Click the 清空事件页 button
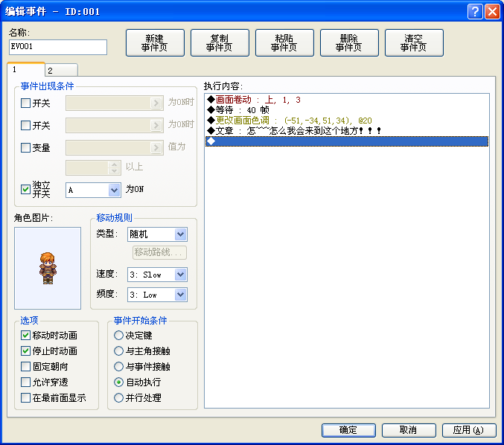This screenshot has height=445, width=504. (414, 42)
